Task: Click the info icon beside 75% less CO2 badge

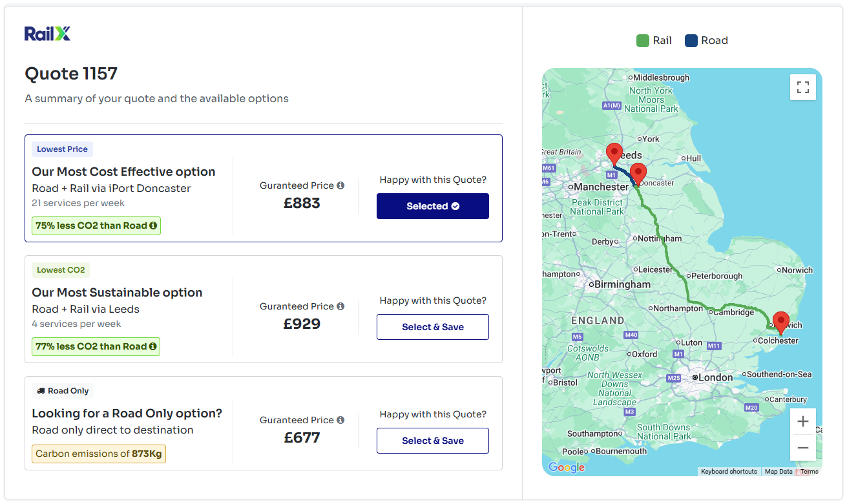Action: click(152, 226)
